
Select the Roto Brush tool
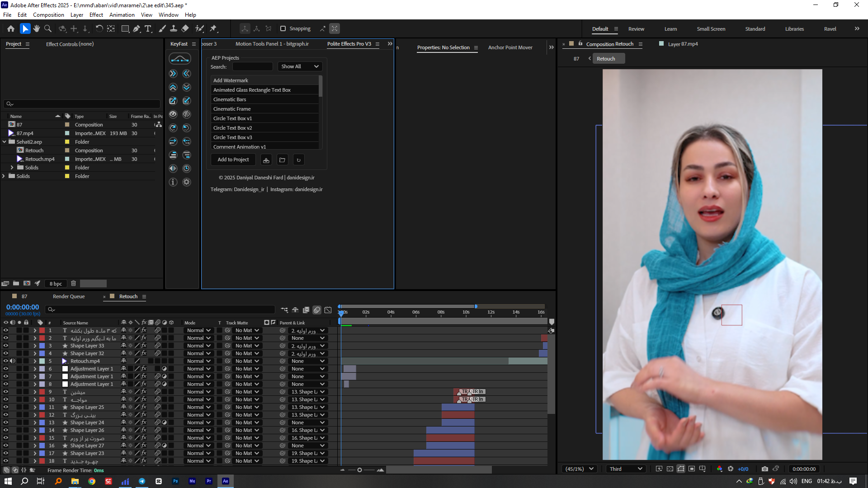tap(199, 28)
